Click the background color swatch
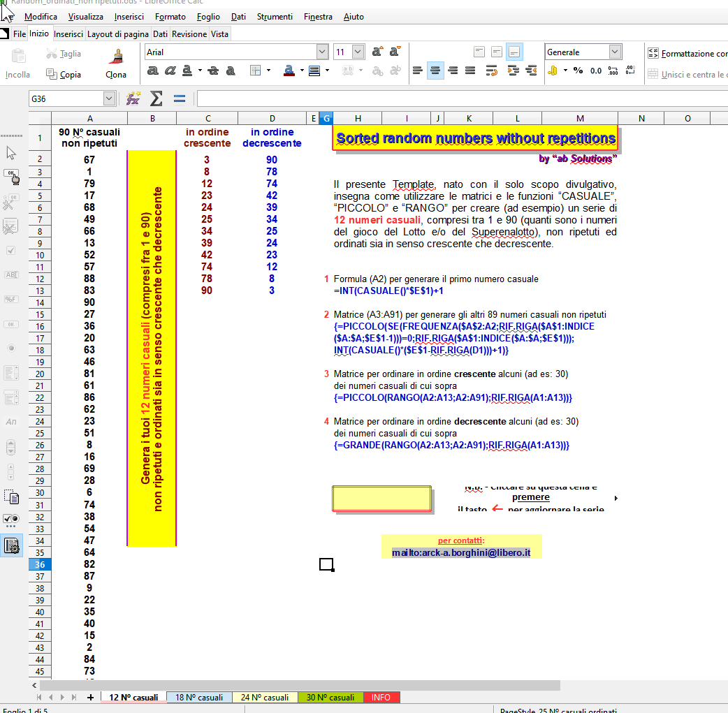The image size is (728, 713). (x=314, y=71)
